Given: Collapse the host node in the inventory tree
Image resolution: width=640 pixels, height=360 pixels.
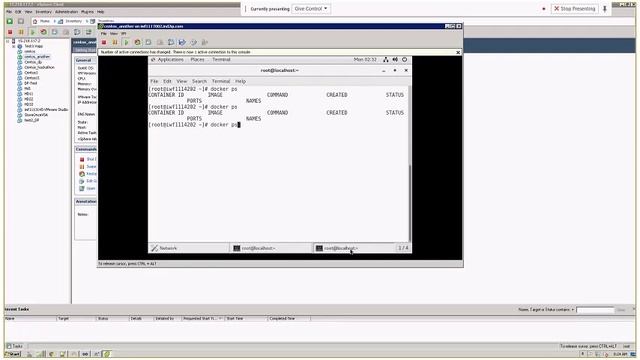Looking at the screenshot, I should (8, 41).
